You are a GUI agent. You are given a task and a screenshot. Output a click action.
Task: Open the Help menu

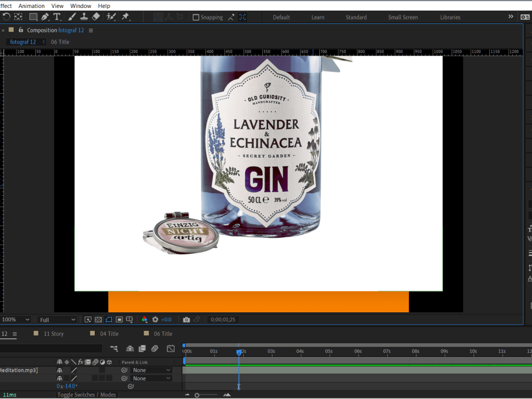tap(104, 6)
